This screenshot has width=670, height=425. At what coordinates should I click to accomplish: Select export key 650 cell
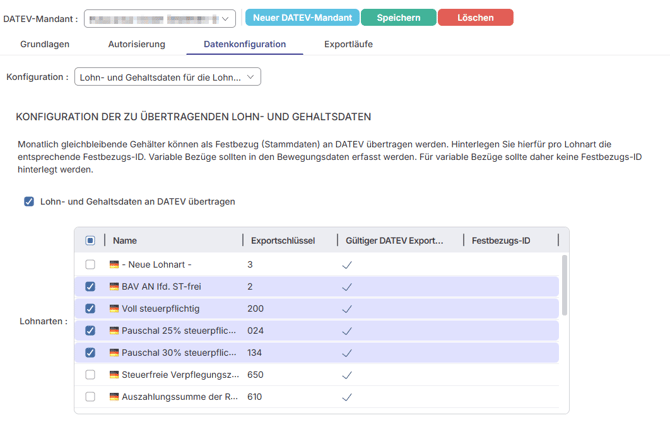[256, 375]
